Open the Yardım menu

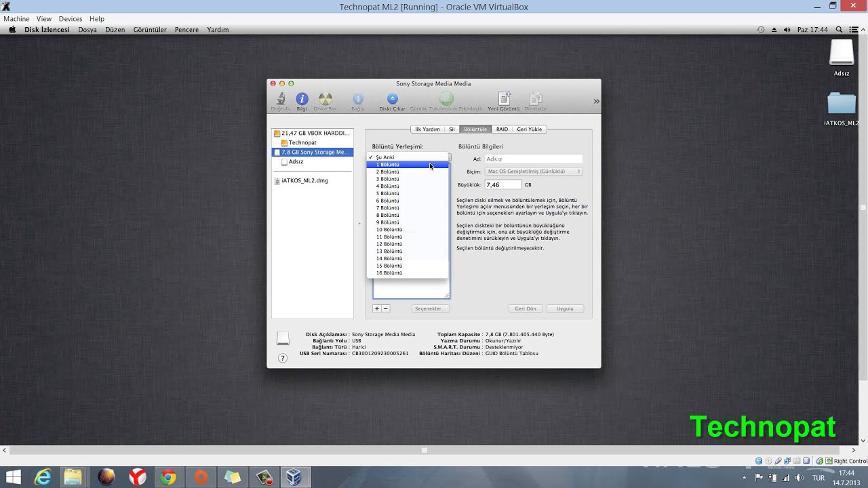(x=218, y=30)
